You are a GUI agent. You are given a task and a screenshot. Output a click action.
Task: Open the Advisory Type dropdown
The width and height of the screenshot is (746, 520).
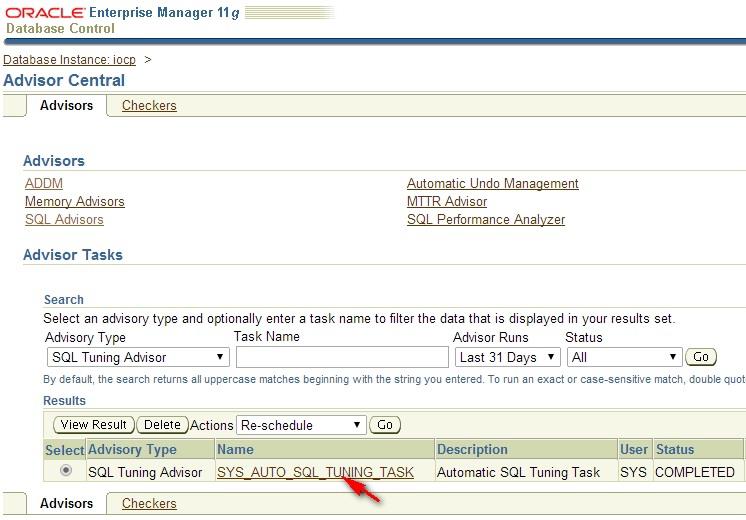click(x=138, y=357)
